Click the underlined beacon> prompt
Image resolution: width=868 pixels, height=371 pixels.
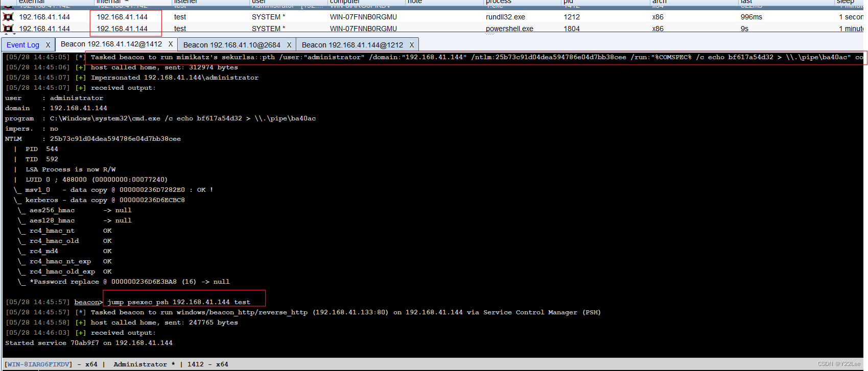click(88, 302)
